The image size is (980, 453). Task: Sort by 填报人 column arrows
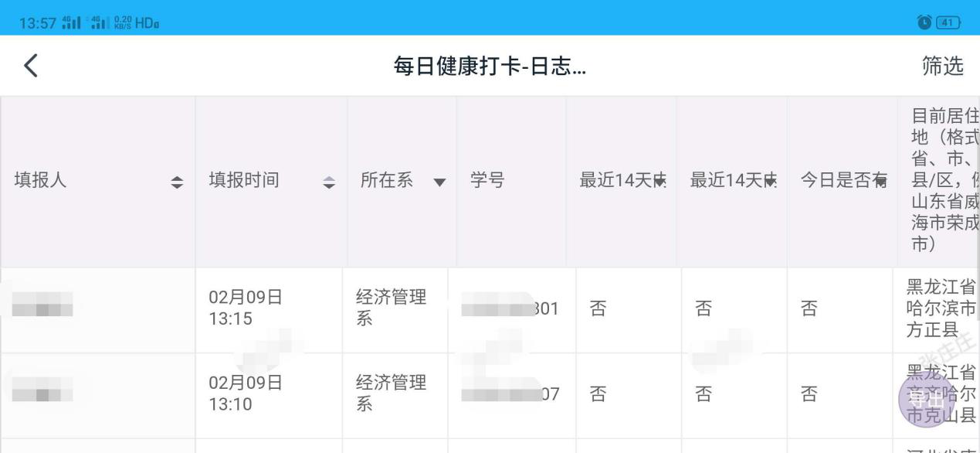[177, 182]
